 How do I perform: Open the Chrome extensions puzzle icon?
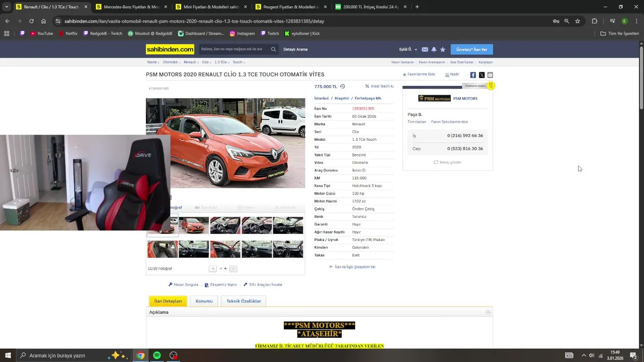click(x=595, y=21)
